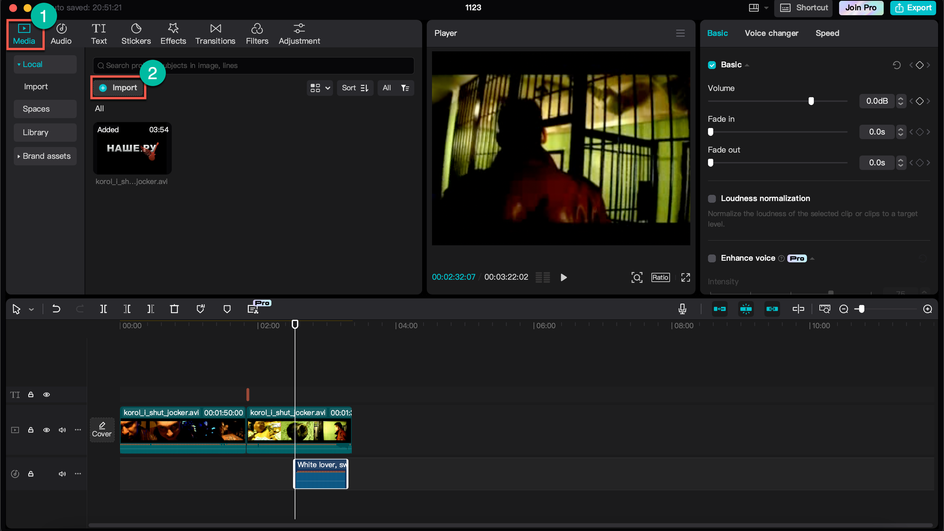
Task: Undo the last action
Action: point(56,309)
